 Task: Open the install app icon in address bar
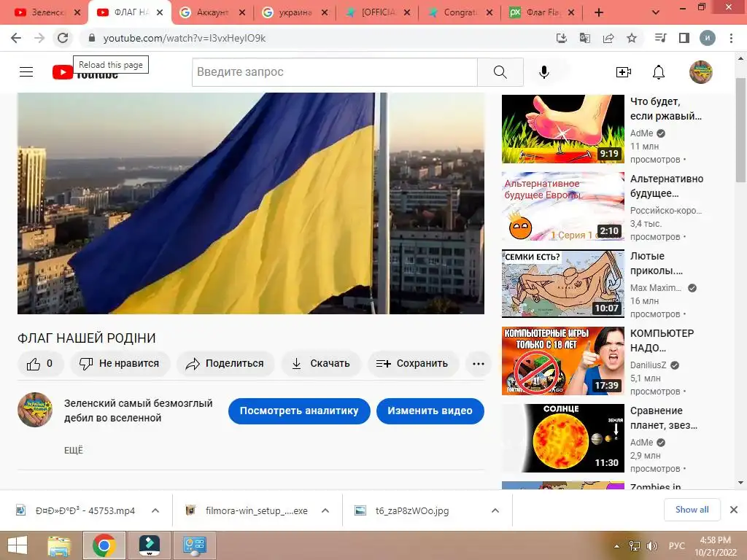click(562, 38)
